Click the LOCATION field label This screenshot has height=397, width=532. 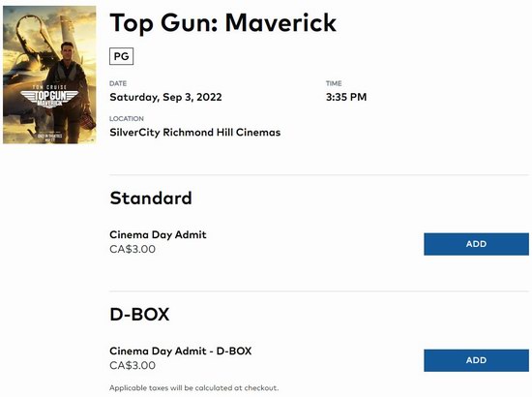[127, 118]
